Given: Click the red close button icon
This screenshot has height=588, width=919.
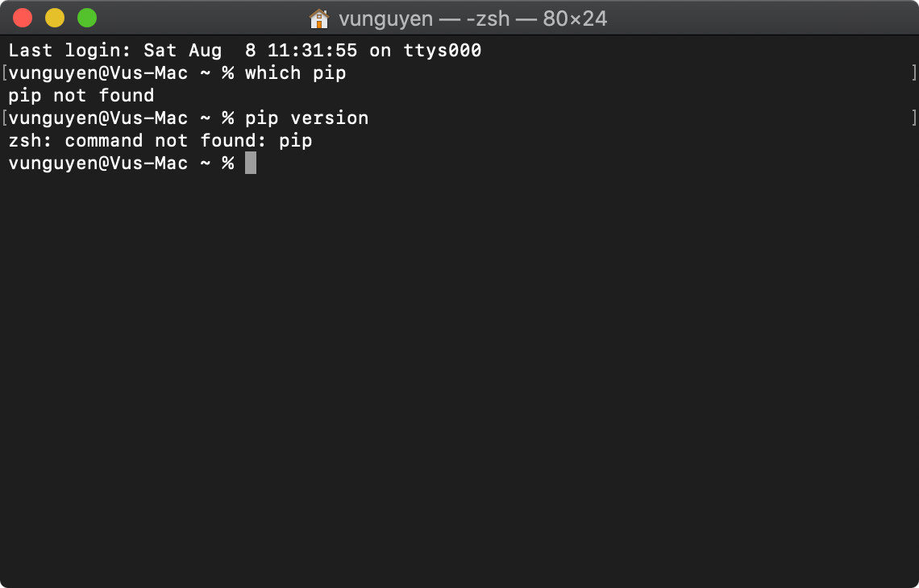Looking at the screenshot, I should pyautogui.click(x=23, y=15).
